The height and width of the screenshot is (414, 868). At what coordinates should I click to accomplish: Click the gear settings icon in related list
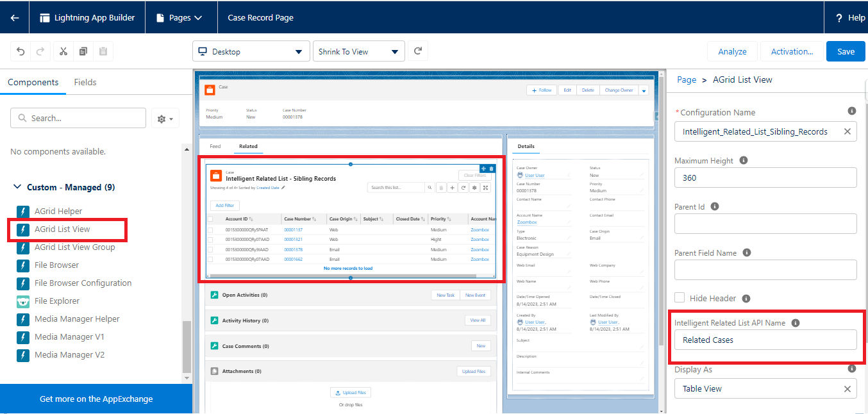click(x=474, y=188)
